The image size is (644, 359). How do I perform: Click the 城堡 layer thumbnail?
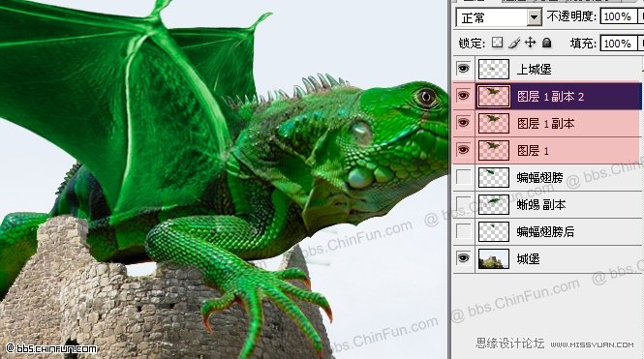click(494, 258)
